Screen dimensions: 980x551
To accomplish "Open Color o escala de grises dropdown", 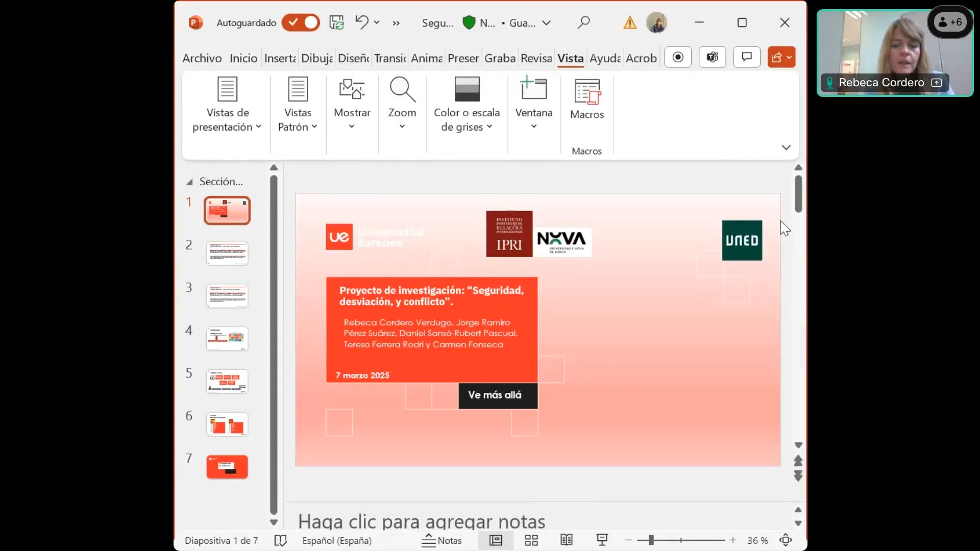I will [467, 105].
